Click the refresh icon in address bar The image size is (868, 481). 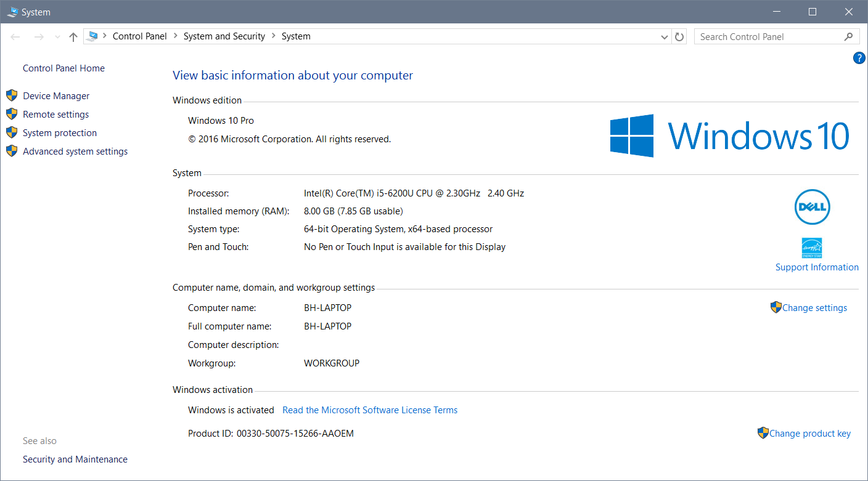[679, 36]
